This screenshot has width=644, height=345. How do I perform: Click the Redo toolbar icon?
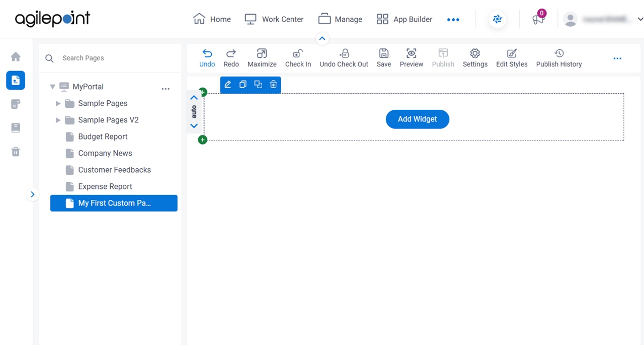[231, 53]
